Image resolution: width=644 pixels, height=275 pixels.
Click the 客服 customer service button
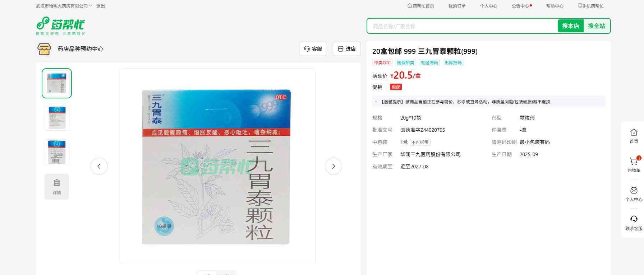tap(313, 49)
